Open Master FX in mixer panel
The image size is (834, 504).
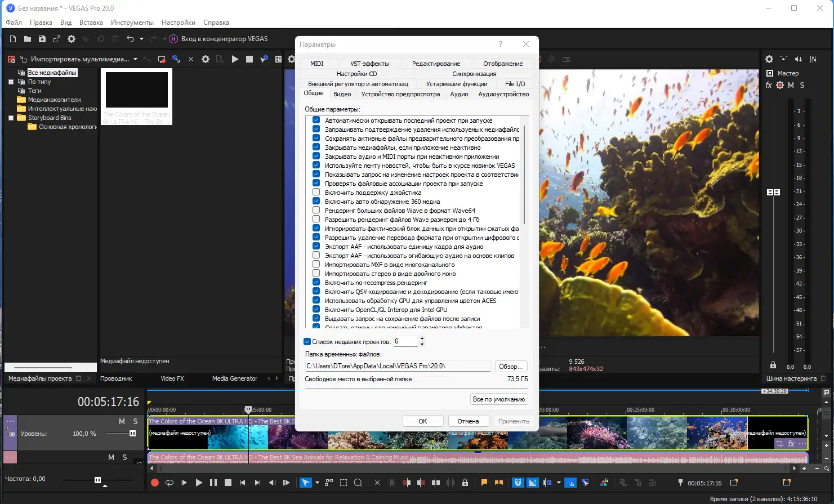point(769,85)
